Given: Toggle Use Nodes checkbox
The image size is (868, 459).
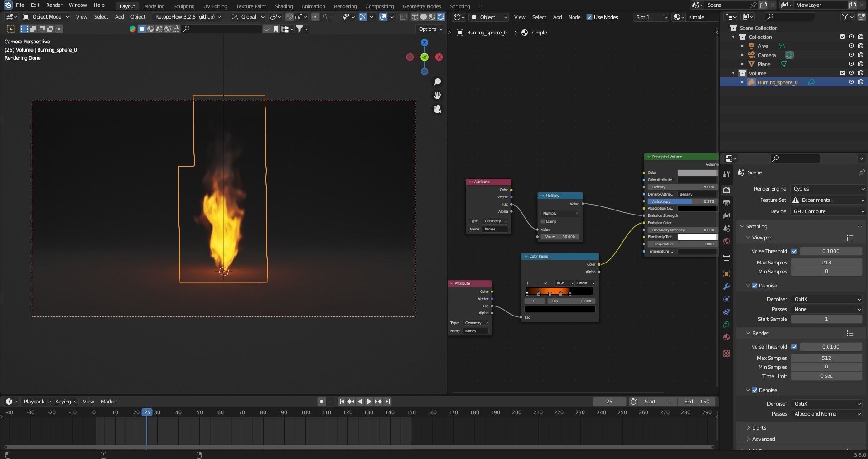Looking at the screenshot, I should pos(589,17).
